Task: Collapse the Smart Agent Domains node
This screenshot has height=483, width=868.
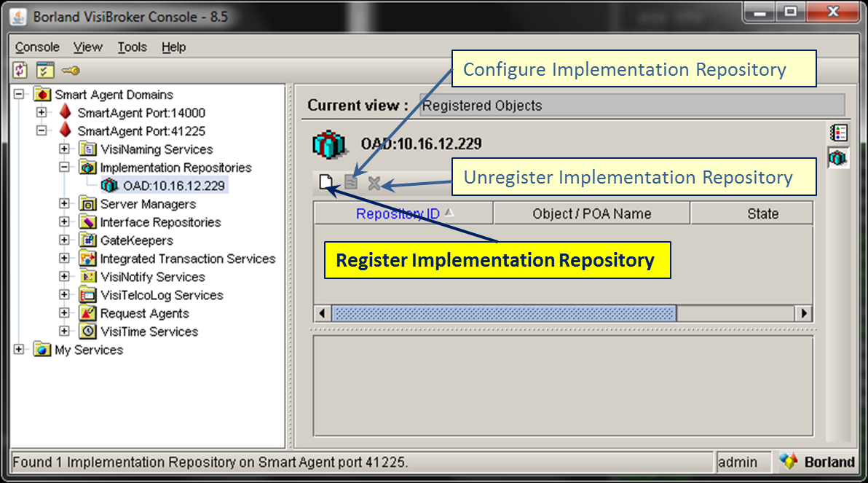Action: (19, 94)
